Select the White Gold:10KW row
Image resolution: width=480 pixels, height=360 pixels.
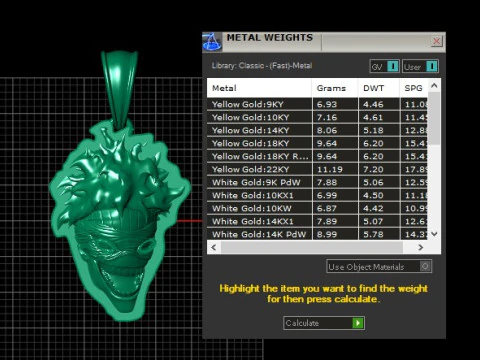pos(317,208)
